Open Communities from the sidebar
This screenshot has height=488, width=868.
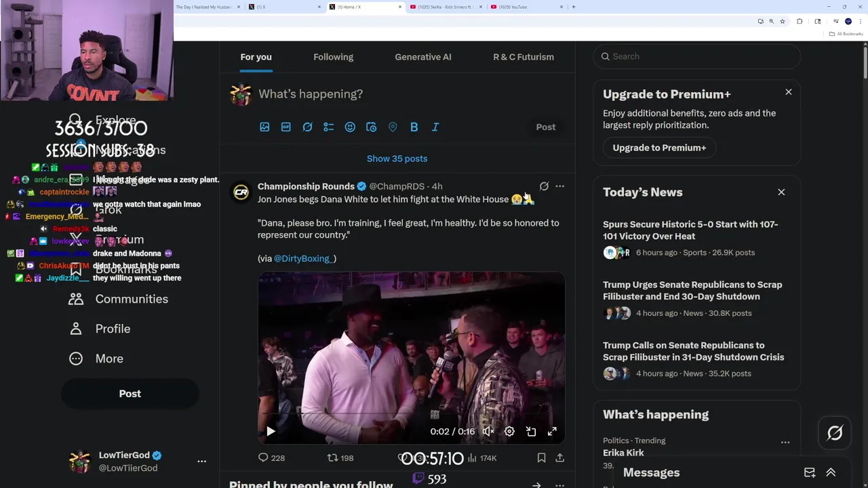point(119,299)
